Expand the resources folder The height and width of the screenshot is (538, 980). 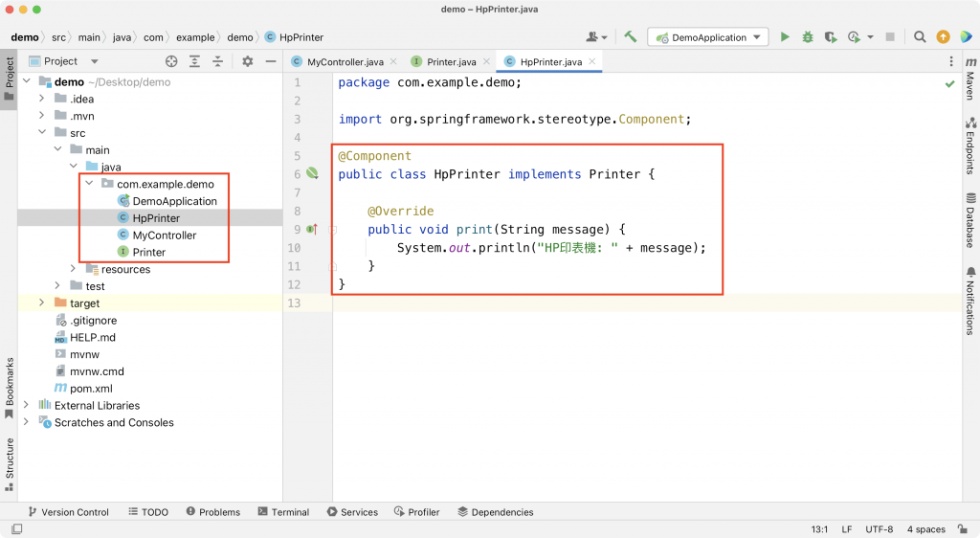(74, 268)
